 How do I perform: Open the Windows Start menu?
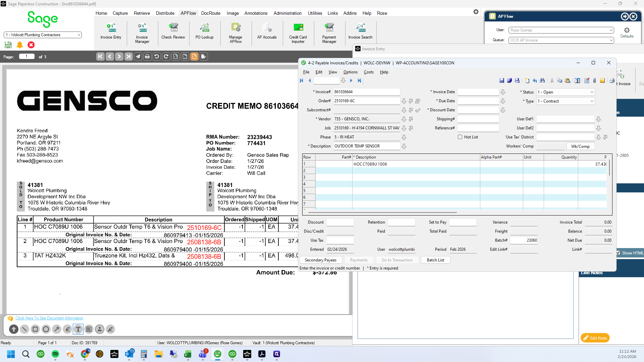[11, 354]
